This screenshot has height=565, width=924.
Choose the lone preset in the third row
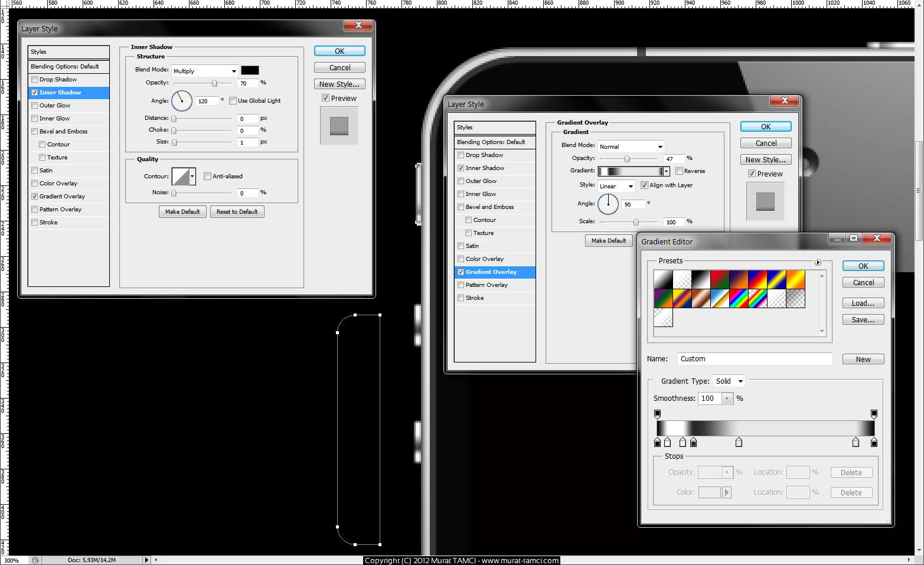pyautogui.click(x=663, y=317)
